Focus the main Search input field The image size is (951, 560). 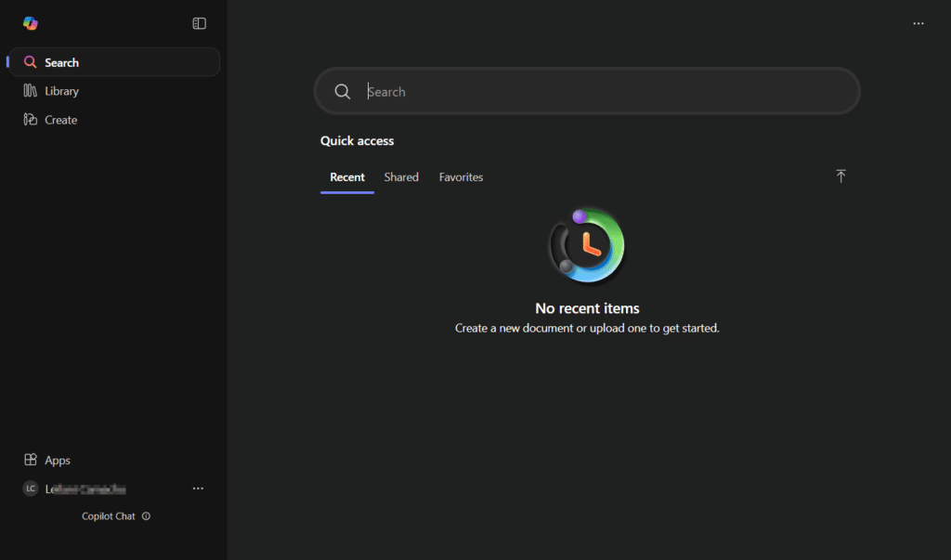pos(604,91)
